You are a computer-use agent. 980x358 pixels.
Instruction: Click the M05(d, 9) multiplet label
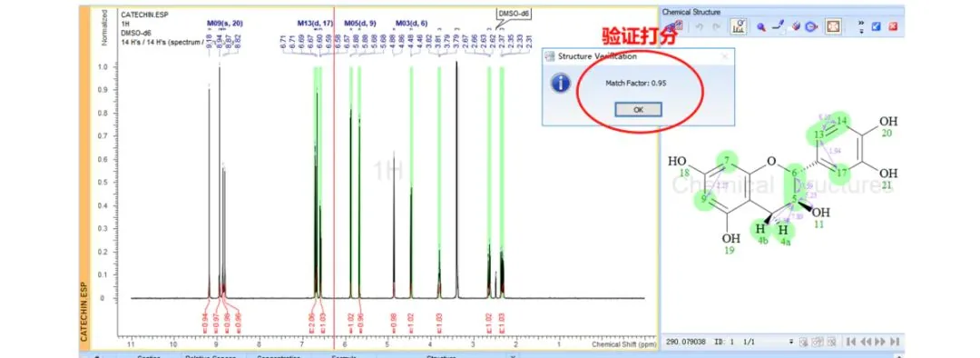[x=360, y=23]
